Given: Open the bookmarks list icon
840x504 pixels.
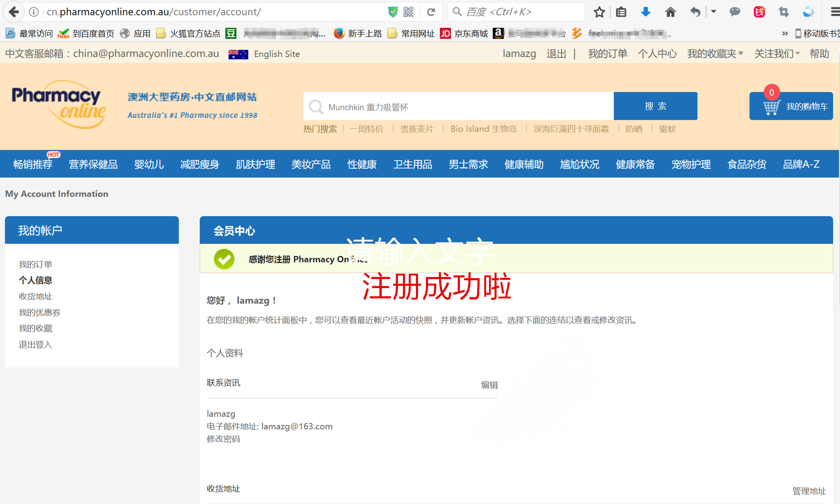Looking at the screenshot, I should point(621,12).
